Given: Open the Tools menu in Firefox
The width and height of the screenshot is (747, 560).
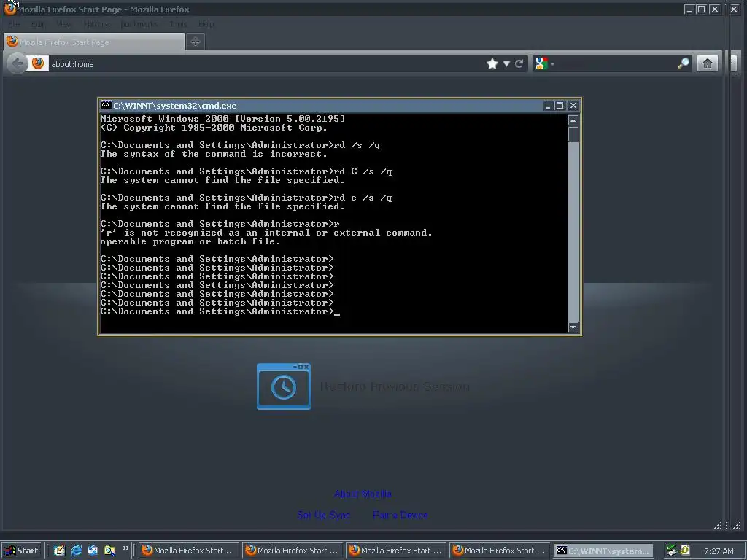Looking at the screenshot, I should [x=178, y=24].
